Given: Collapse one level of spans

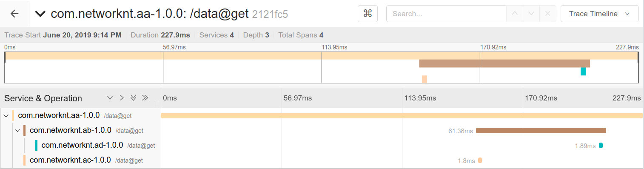Looking at the screenshot, I should tap(122, 98).
